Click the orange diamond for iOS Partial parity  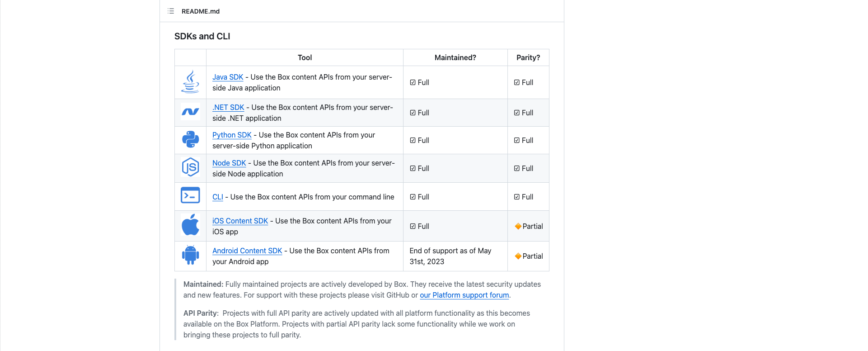(x=518, y=226)
